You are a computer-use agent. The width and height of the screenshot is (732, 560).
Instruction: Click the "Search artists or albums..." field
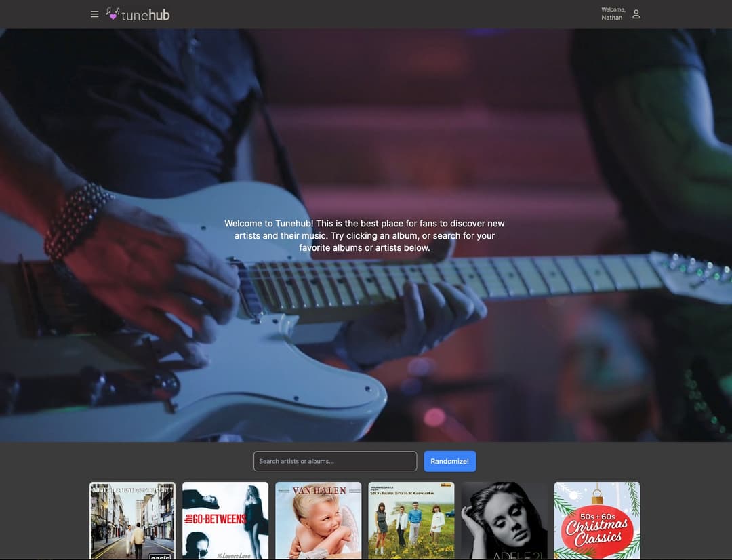click(335, 461)
